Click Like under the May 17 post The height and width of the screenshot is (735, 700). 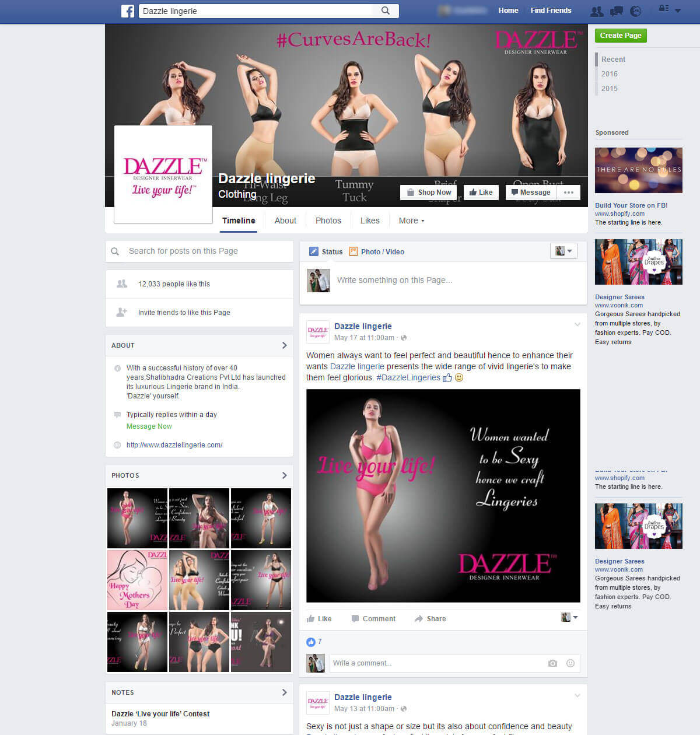[319, 619]
